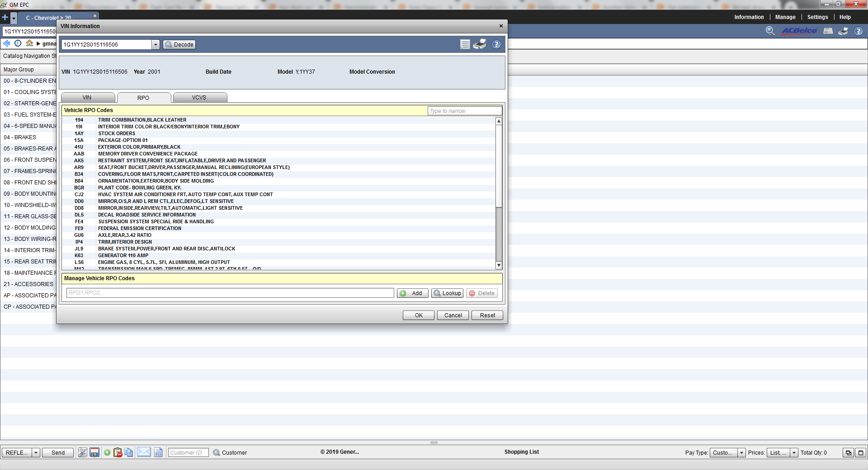Open help icon in the VIN Information dialog
The image size is (868, 470).
[x=496, y=44]
